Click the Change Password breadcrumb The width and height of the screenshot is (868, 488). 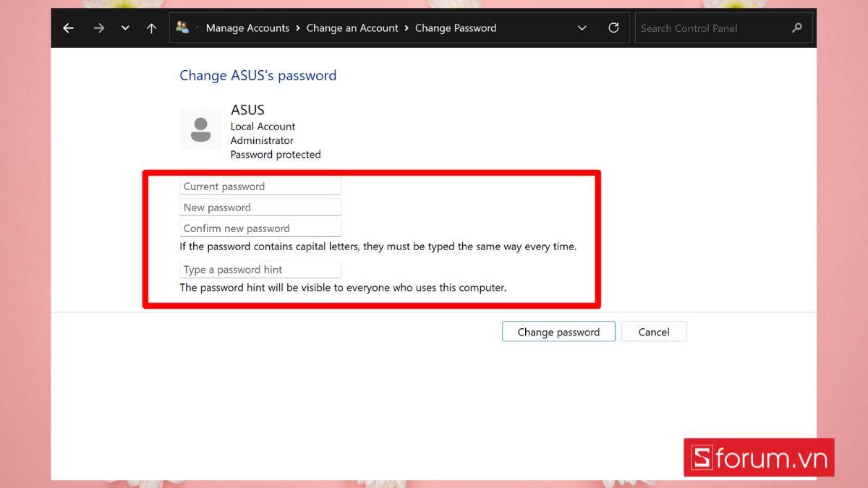pos(456,28)
